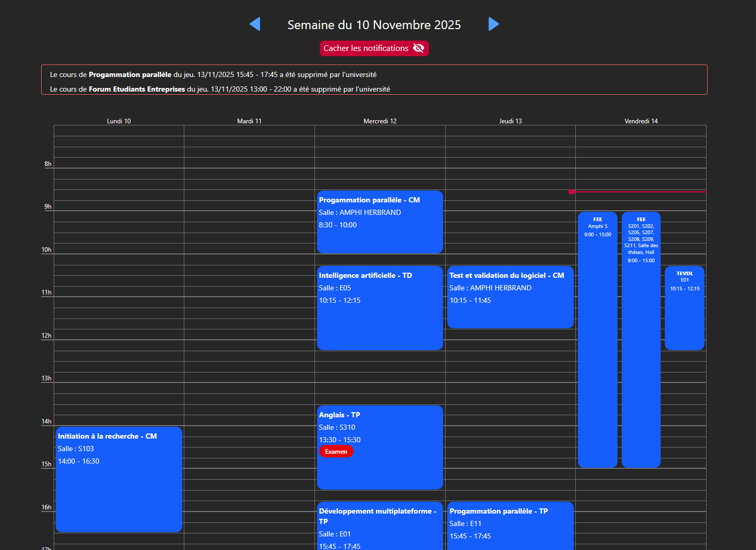Select Test et validation du logiciel course
The height and width of the screenshot is (550, 756).
pyautogui.click(x=510, y=297)
